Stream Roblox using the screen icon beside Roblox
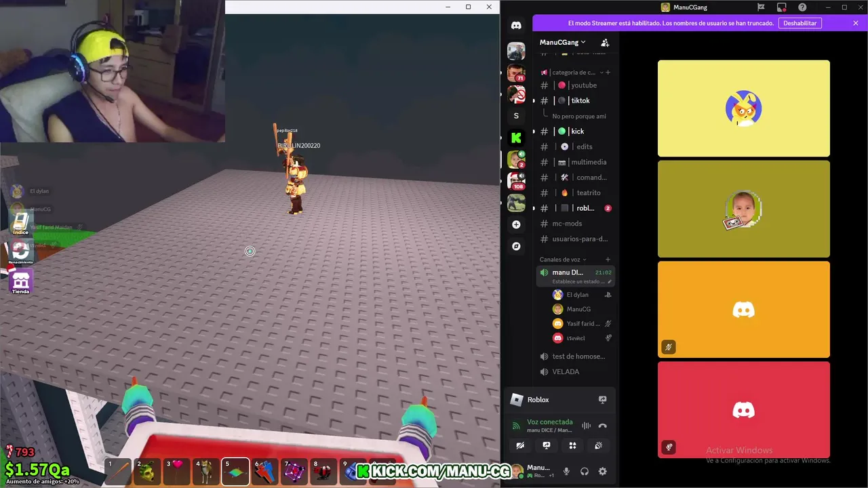The image size is (868, 488). click(602, 400)
